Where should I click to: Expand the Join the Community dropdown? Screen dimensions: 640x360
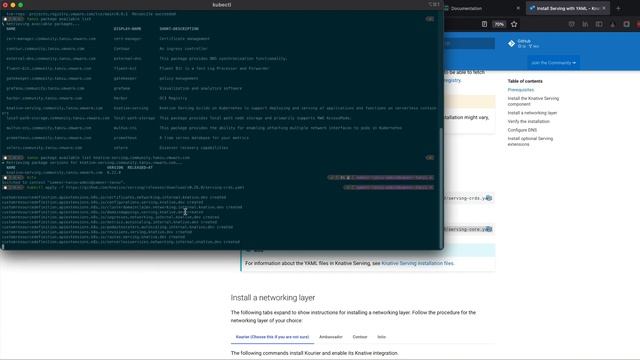point(553,63)
